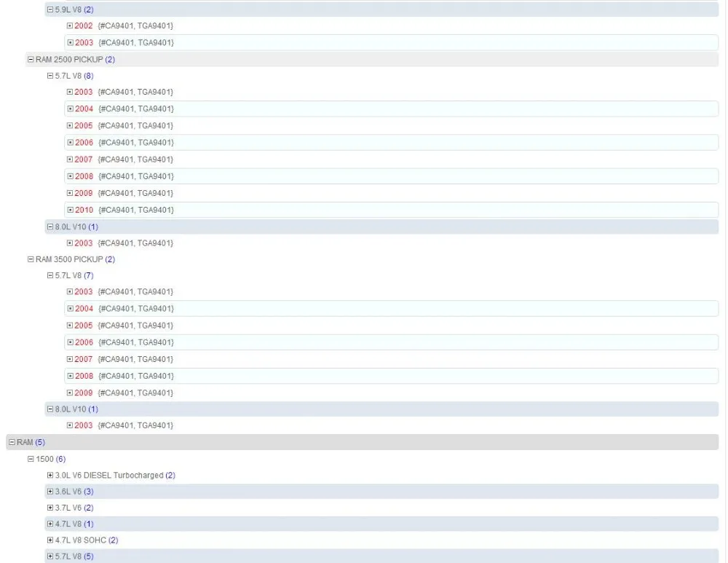Select the RAM 3500 PICKUP label
The image size is (728, 563).
[69, 259]
